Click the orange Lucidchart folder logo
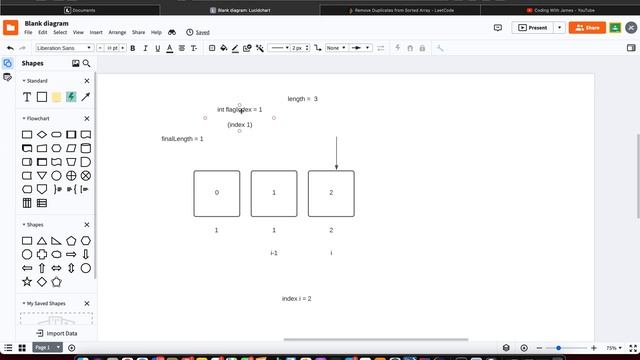Image resolution: width=640 pixels, height=360 pixels. point(11,28)
